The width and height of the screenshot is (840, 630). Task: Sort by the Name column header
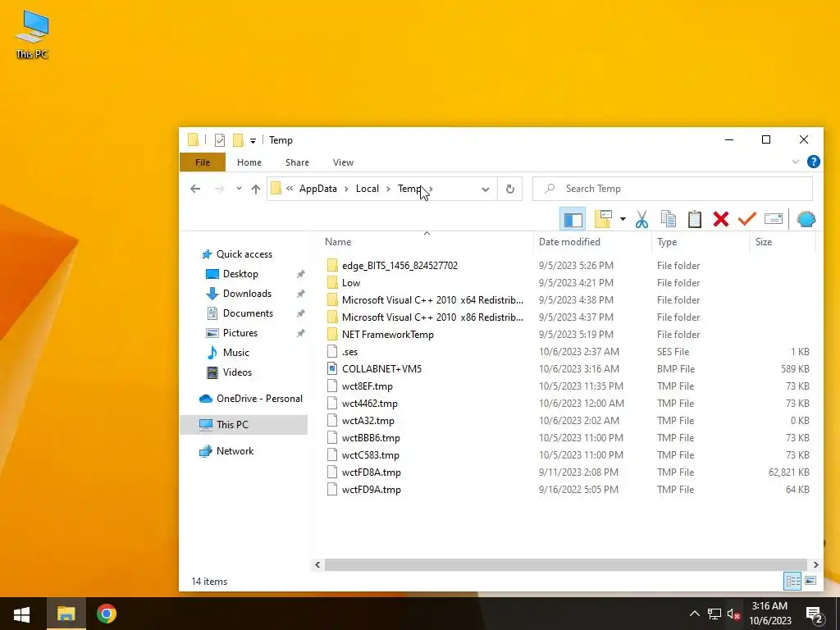pyautogui.click(x=338, y=242)
